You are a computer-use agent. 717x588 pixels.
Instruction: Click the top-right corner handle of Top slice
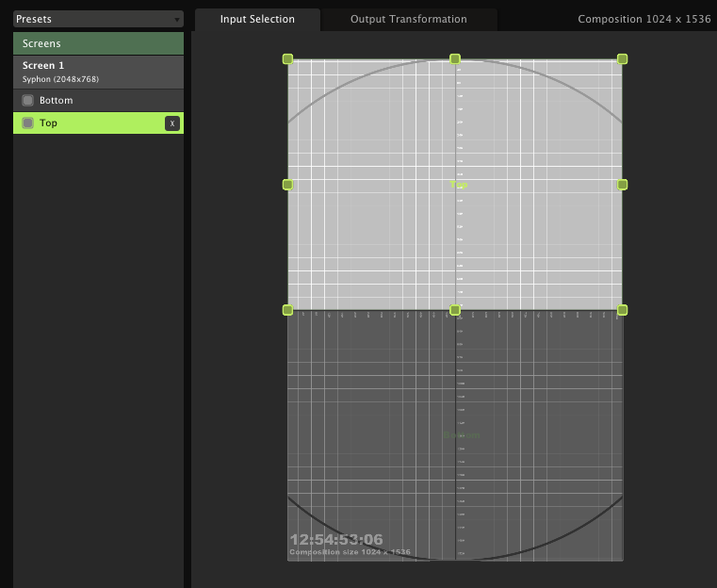click(x=622, y=59)
